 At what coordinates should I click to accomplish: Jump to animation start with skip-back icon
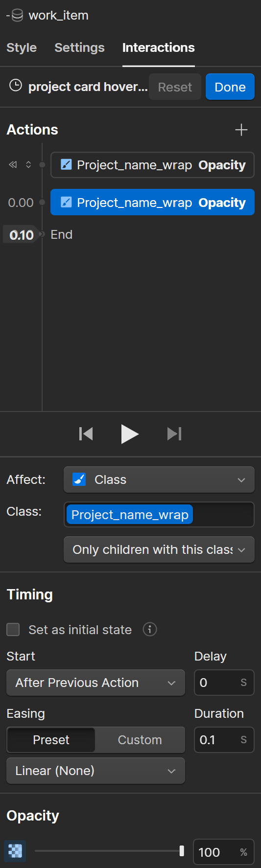coord(86,434)
